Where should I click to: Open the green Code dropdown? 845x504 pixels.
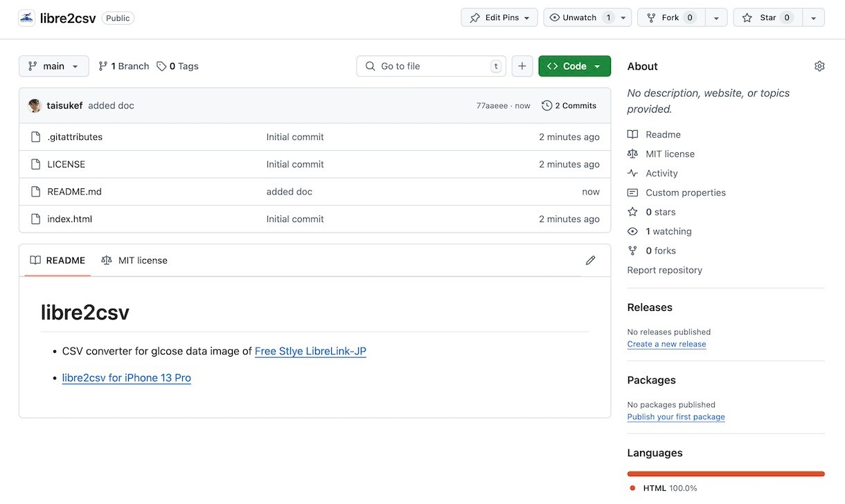point(575,66)
